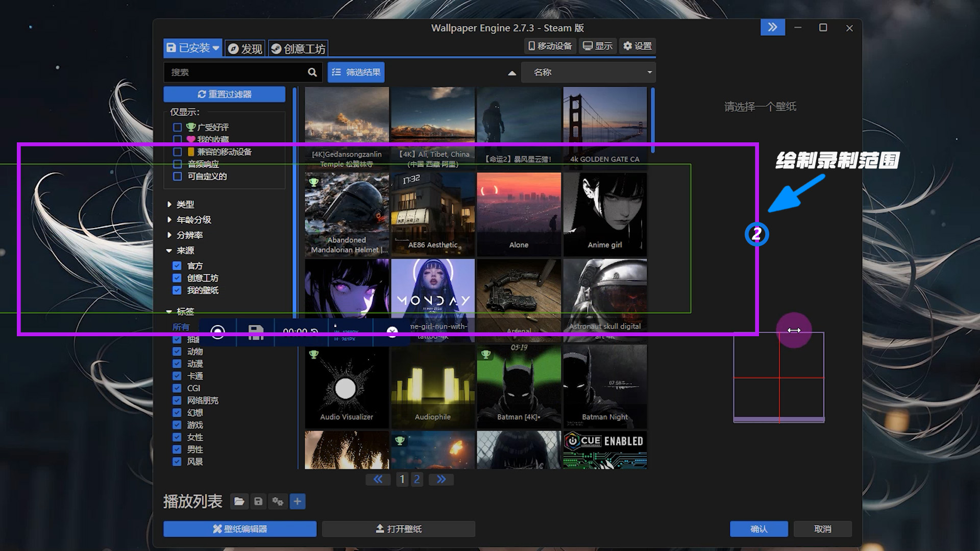Click the 重置过滤器 reset filters button
980x551 pixels.
click(225, 94)
